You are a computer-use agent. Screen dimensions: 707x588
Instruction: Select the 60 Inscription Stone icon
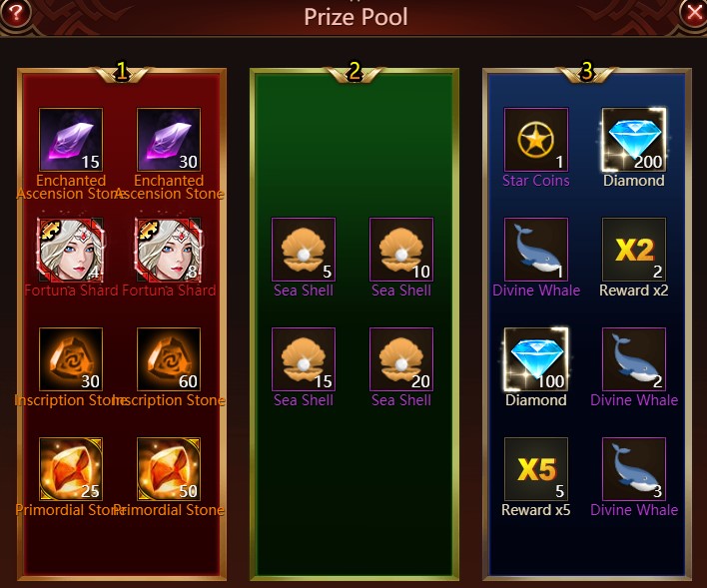coord(169,359)
